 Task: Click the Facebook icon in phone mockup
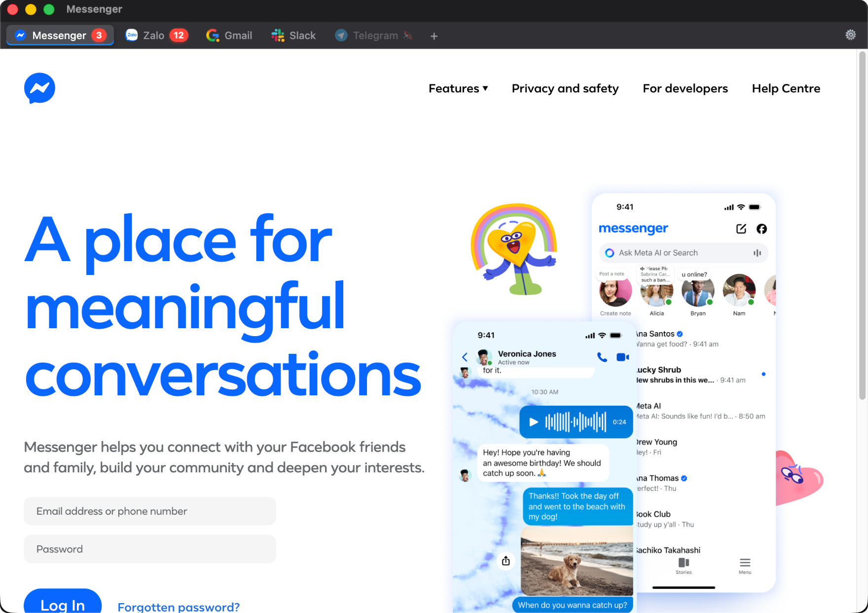pos(761,229)
